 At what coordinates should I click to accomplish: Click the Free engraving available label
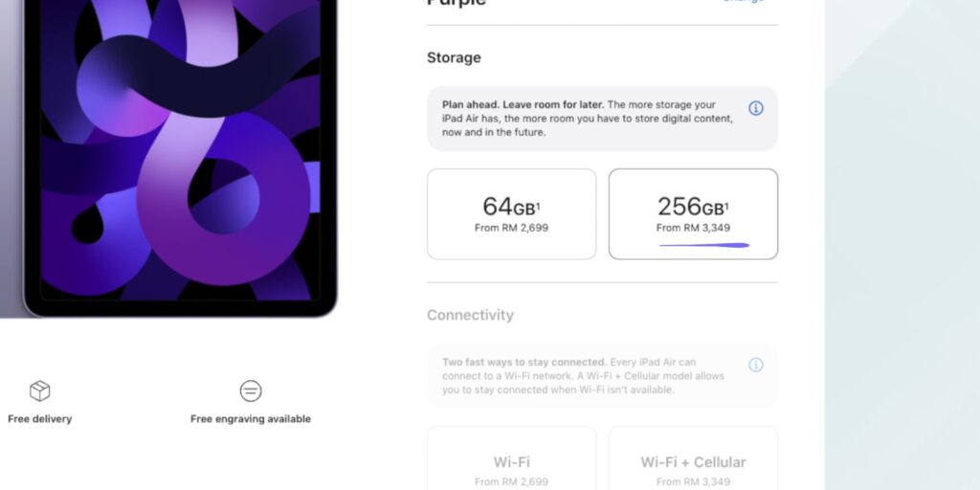[251, 419]
